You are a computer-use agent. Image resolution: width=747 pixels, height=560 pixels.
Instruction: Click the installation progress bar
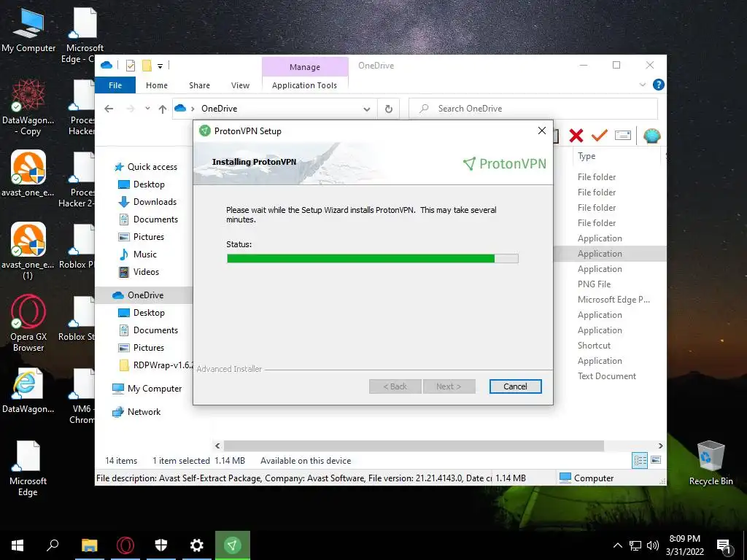pos(373,259)
